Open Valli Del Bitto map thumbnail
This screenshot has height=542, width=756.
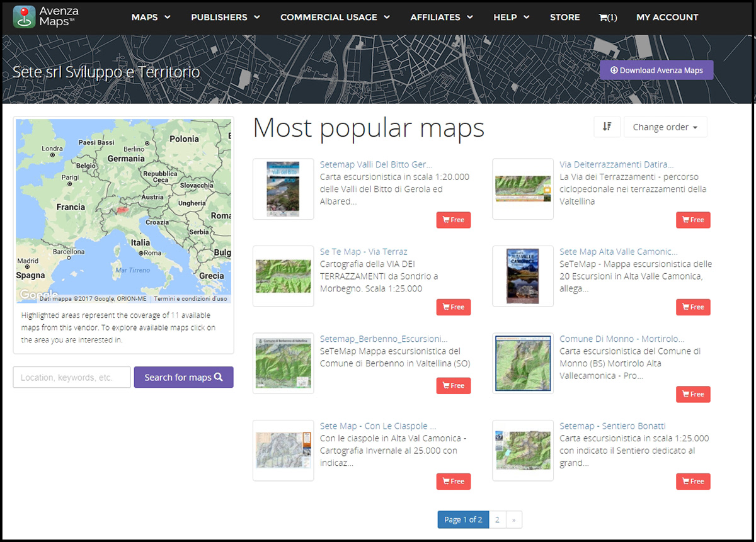[283, 189]
